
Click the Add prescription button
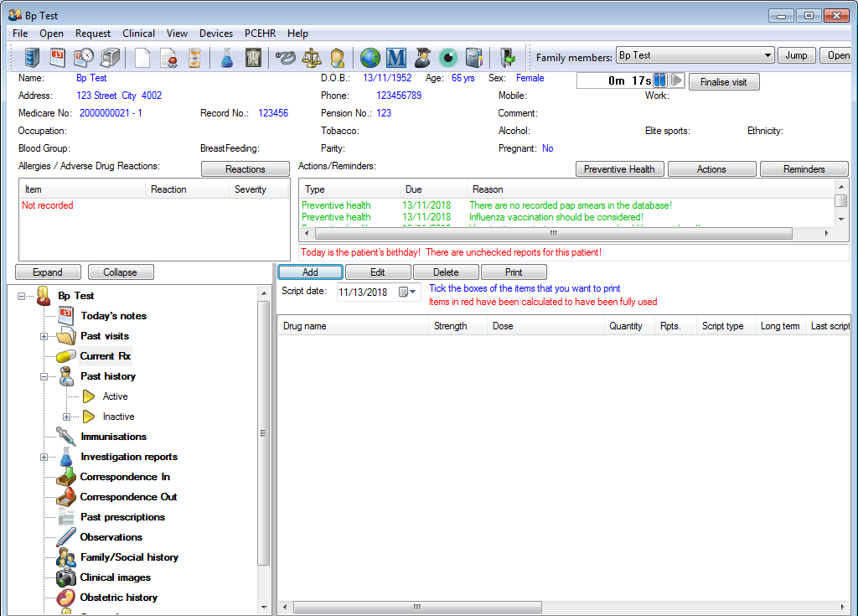310,272
